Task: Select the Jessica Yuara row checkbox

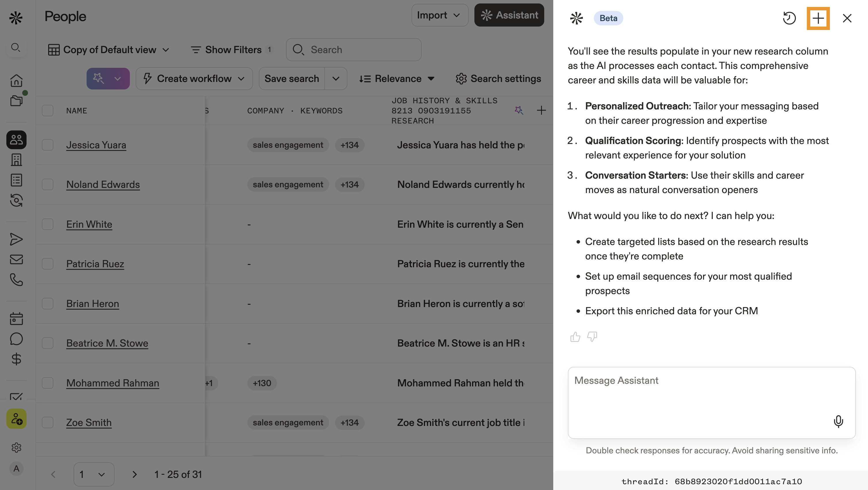Action: (48, 145)
